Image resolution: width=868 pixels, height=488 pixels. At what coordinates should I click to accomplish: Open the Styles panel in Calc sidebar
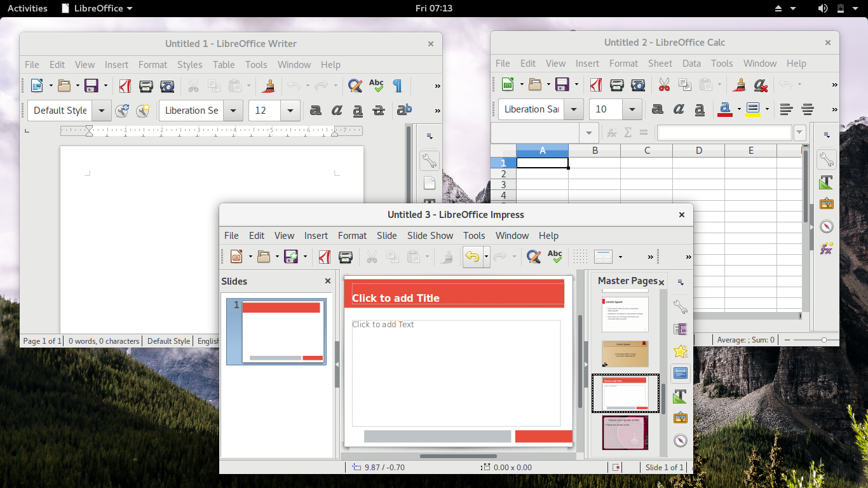click(826, 182)
